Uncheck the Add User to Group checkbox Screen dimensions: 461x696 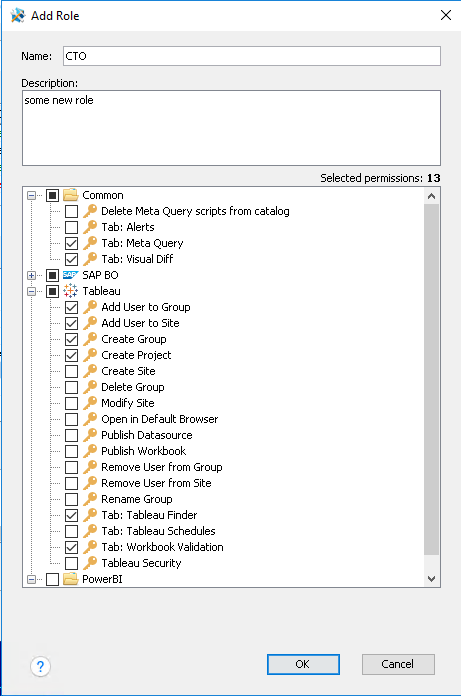tap(71, 307)
